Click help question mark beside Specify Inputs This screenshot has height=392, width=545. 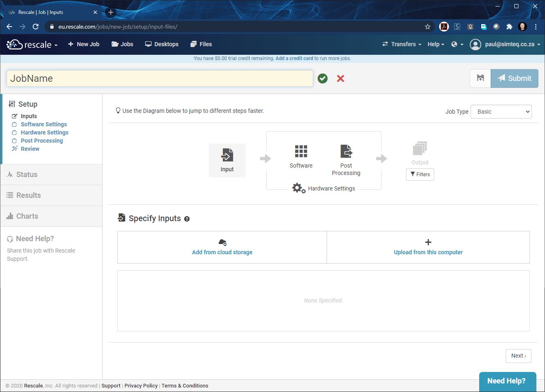click(187, 219)
